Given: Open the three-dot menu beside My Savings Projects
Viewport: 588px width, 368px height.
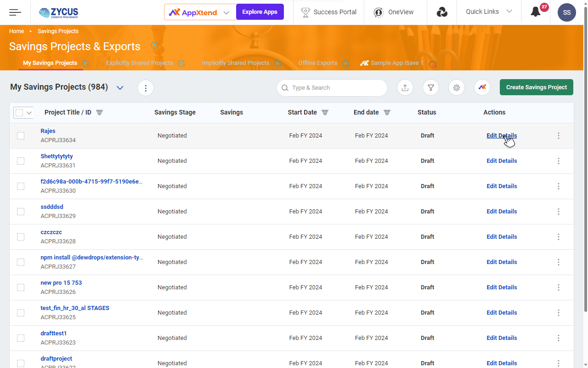Looking at the screenshot, I should pyautogui.click(x=146, y=88).
